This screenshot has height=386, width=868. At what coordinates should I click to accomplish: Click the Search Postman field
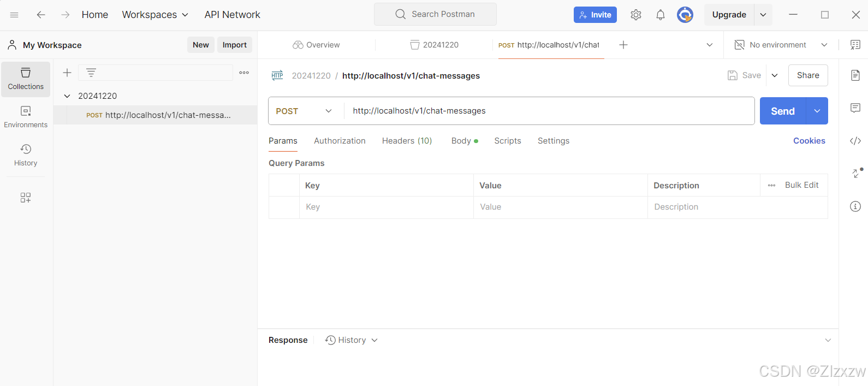pyautogui.click(x=435, y=14)
